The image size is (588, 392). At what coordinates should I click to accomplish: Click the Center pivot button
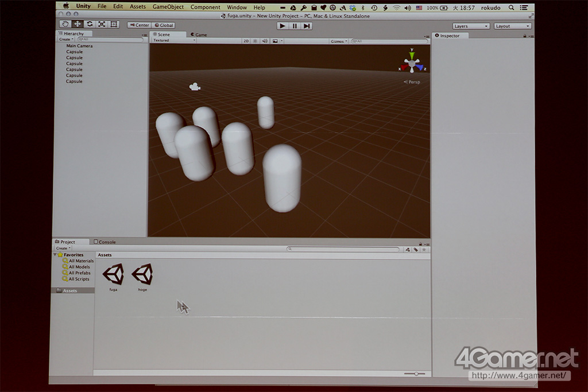tap(139, 25)
